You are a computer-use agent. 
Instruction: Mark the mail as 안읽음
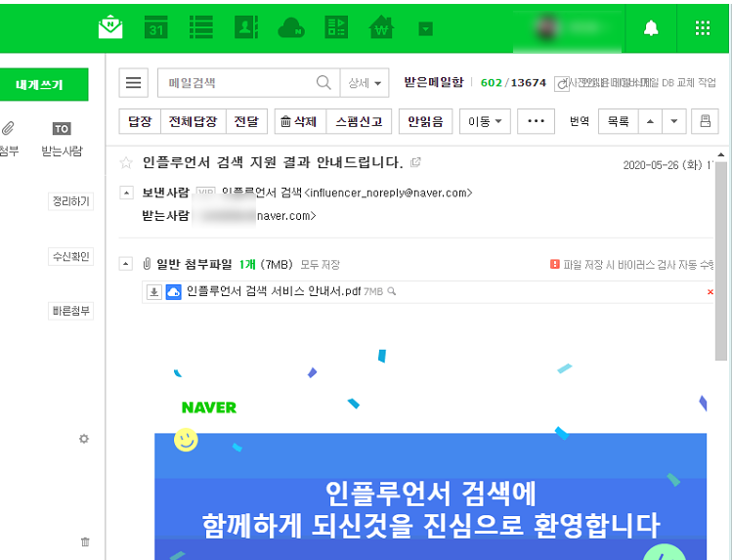(x=425, y=121)
